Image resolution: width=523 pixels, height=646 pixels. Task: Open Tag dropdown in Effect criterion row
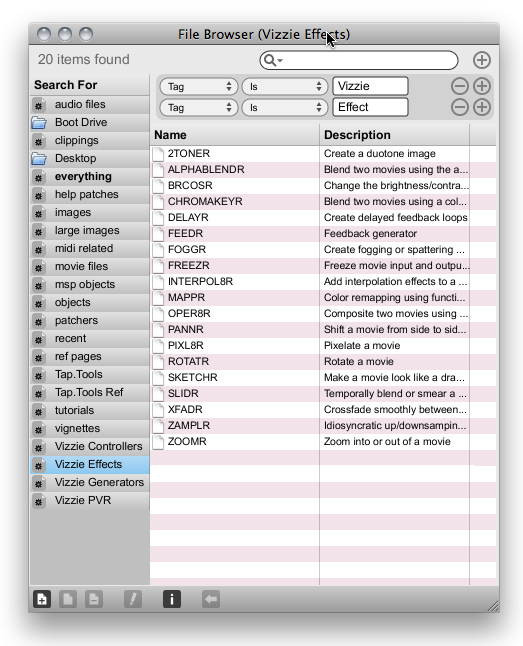199,108
